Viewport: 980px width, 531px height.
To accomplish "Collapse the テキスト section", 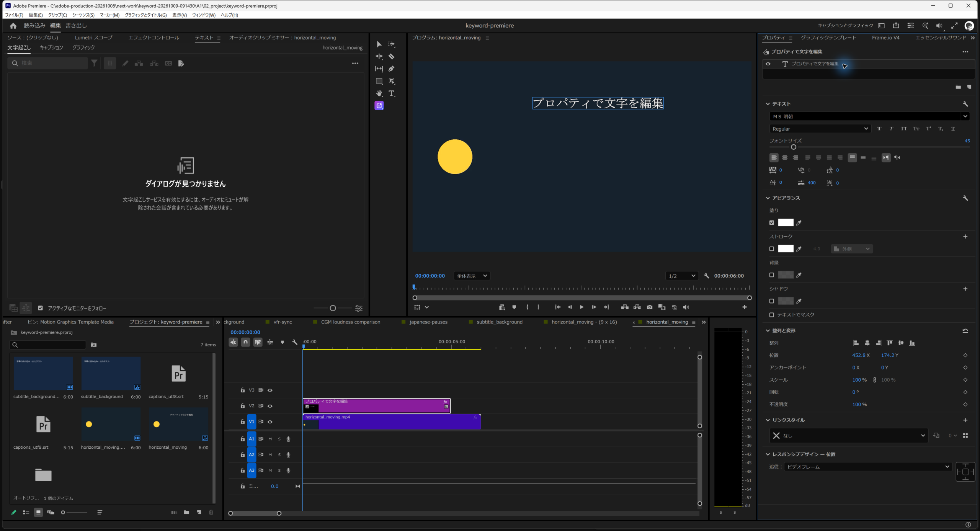I will pos(768,104).
